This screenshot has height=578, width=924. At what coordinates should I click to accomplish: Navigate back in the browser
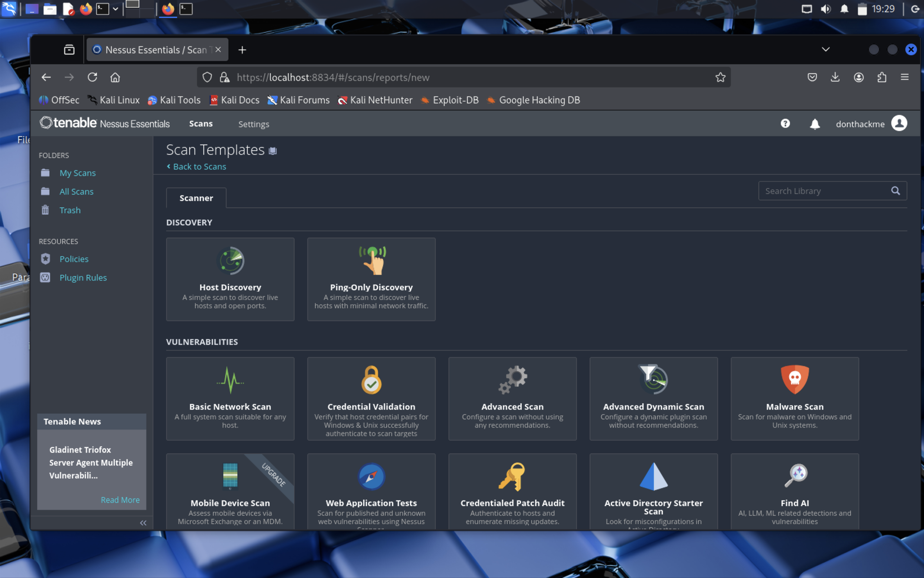[x=46, y=77]
